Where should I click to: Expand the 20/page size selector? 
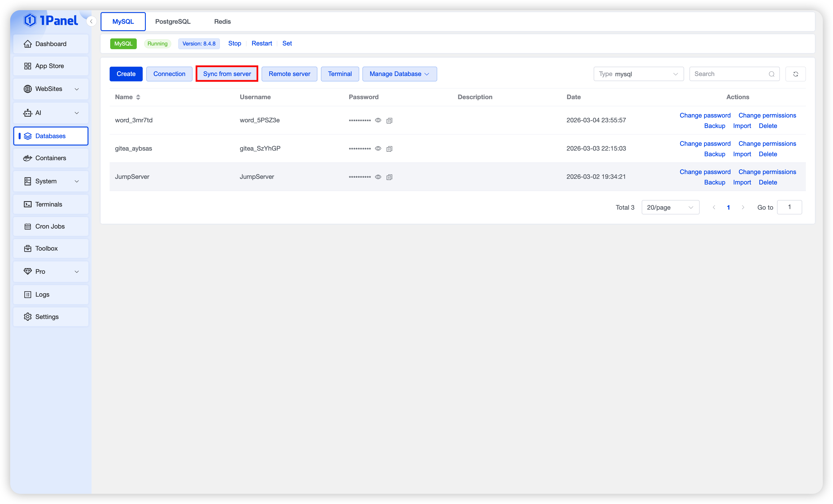pyautogui.click(x=670, y=207)
